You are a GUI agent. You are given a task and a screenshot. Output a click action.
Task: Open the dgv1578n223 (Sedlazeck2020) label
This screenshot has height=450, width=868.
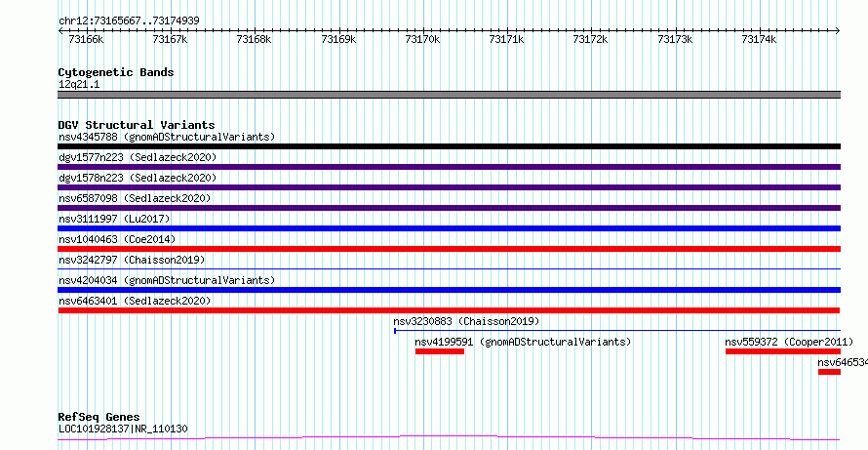(138, 178)
